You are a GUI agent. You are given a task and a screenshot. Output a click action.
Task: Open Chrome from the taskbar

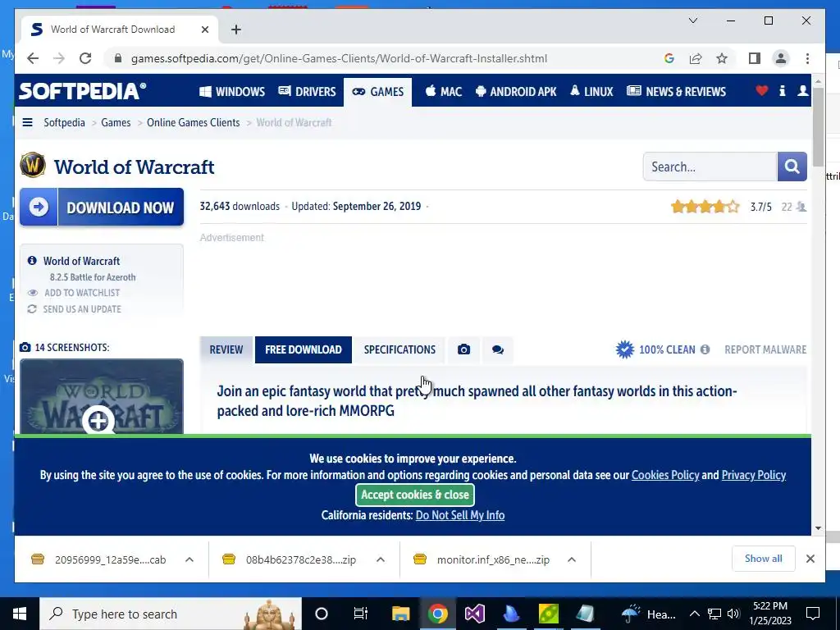(438, 614)
